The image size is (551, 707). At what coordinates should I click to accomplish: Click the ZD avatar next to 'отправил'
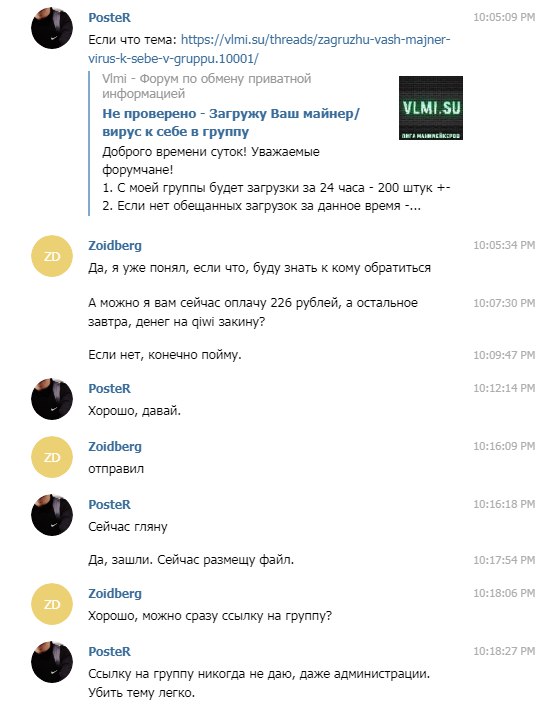52,457
